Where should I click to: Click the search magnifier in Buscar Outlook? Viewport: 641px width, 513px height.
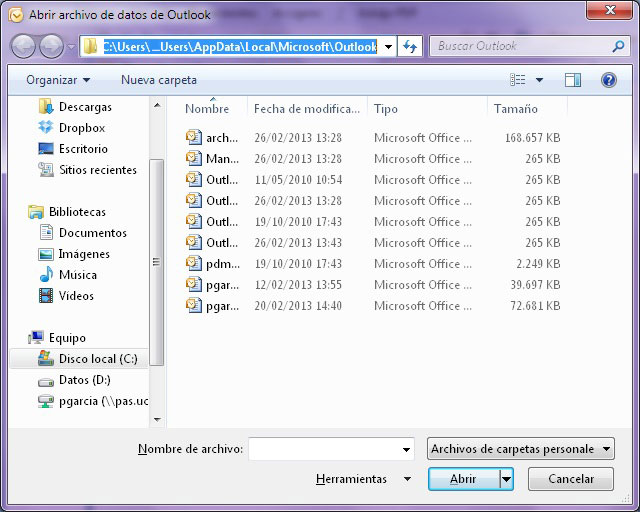618,46
